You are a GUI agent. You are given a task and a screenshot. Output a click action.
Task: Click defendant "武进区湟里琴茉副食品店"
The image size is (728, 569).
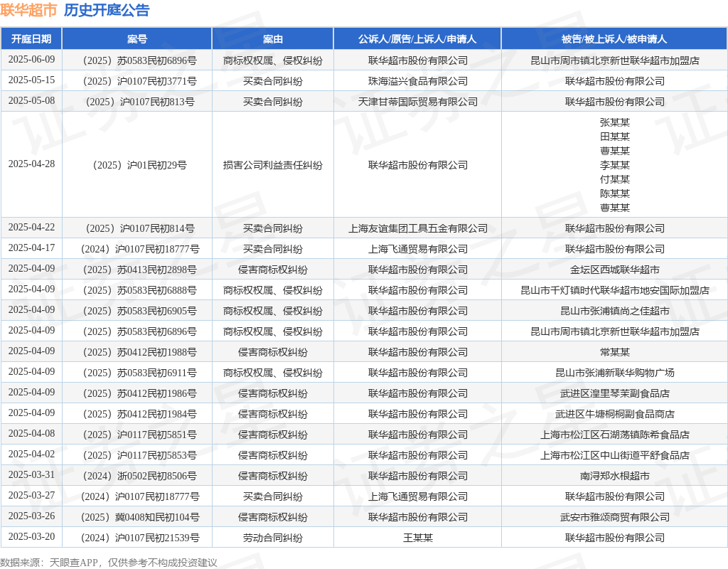pyautogui.click(x=615, y=393)
